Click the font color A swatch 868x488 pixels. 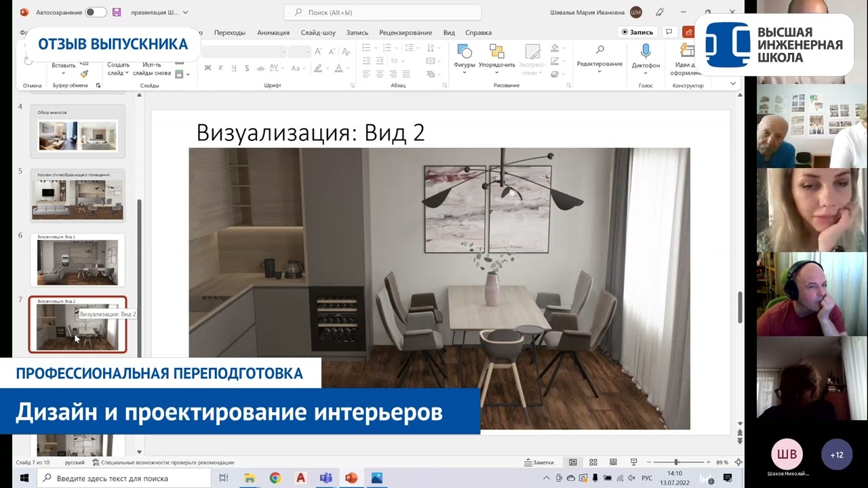pyautogui.click(x=340, y=68)
